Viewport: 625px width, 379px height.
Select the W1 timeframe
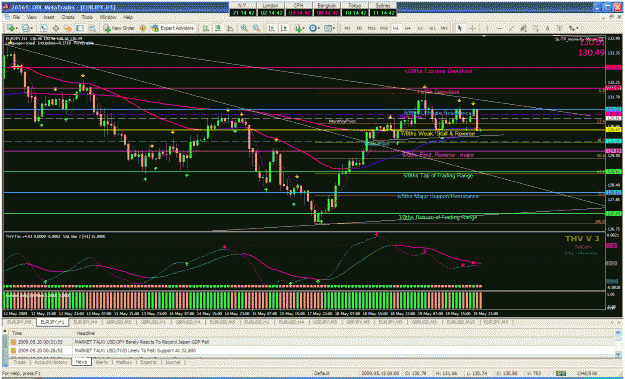point(432,28)
